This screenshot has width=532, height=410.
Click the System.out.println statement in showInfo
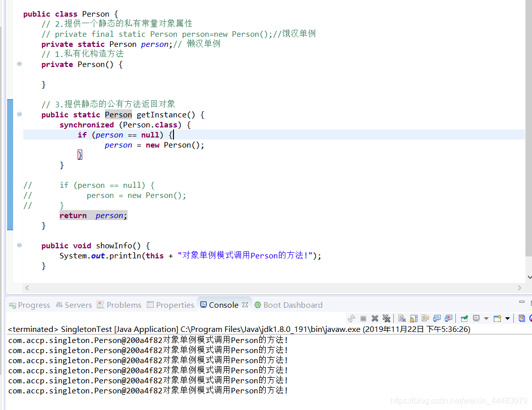pyautogui.click(x=190, y=255)
